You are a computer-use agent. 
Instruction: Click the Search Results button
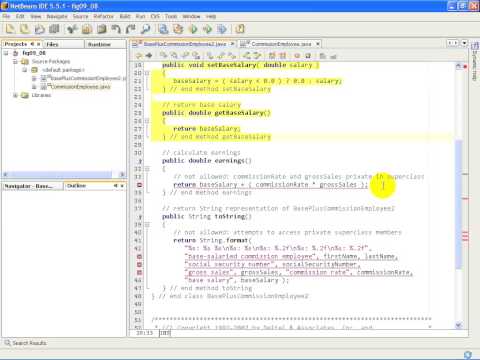[25, 343]
